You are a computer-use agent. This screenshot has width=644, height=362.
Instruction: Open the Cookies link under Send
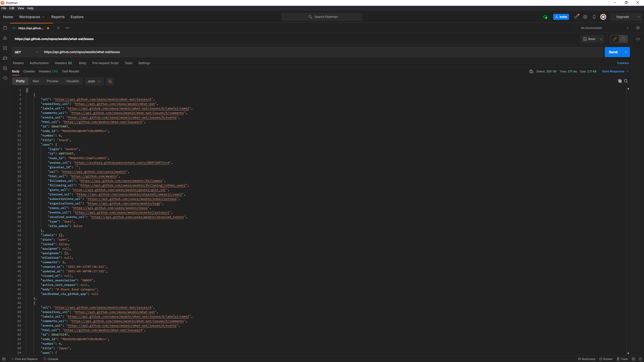pyautogui.click(x=623, y=63)
